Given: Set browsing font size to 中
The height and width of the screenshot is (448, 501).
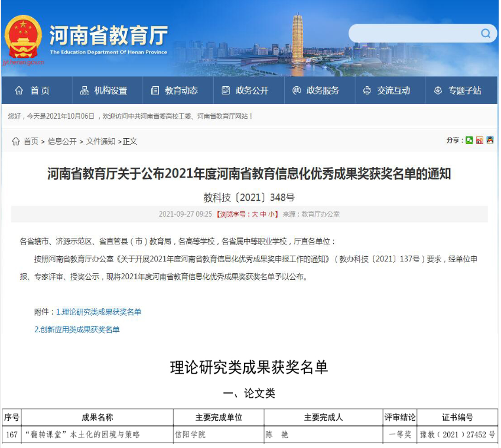Looking at the screenshot, I should pyautogui.click(x=263, y=214).
